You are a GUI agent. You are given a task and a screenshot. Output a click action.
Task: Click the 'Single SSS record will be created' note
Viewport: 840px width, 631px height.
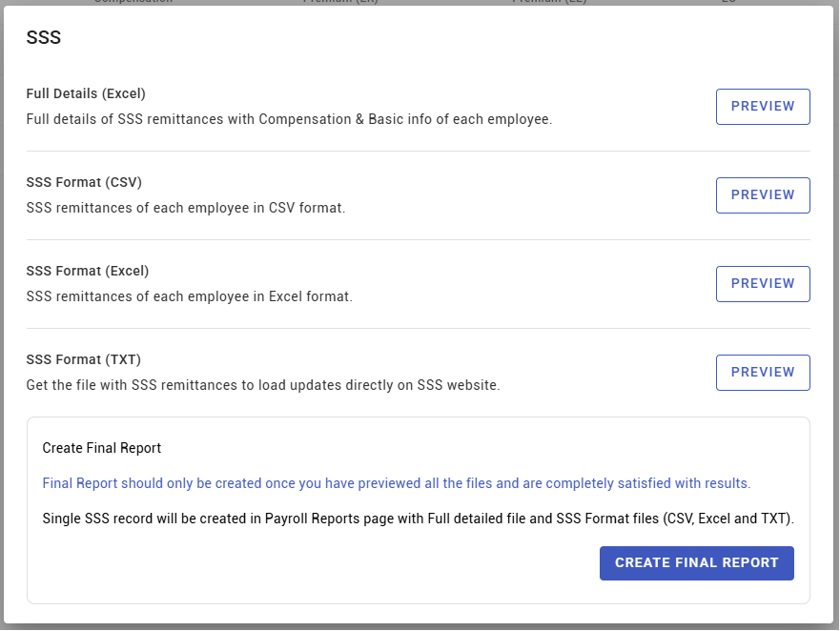point(419,519)
